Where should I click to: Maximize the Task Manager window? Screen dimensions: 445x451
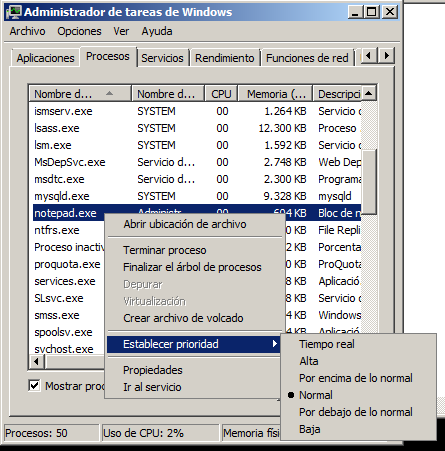click(x=372, y=12)
